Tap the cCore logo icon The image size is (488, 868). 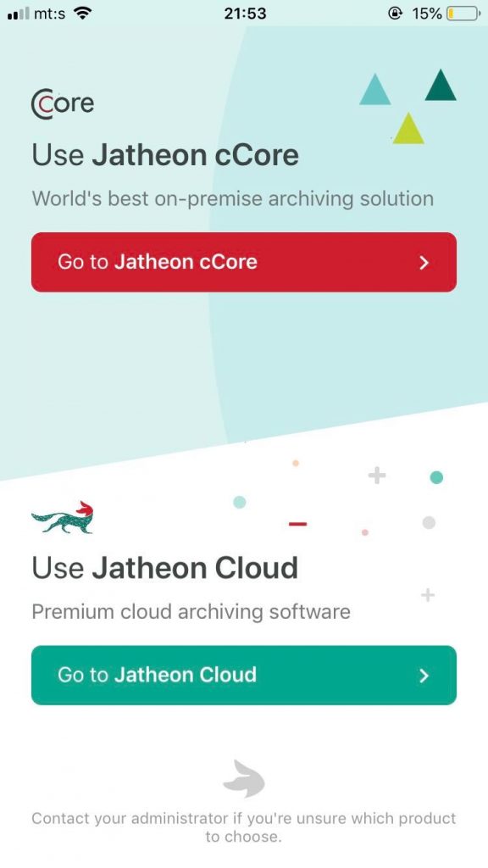pos(63,103)
